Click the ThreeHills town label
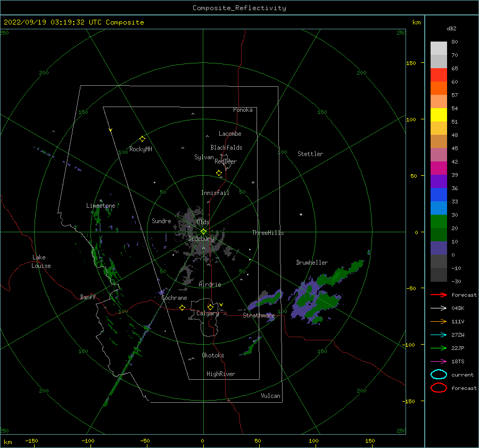This screenshot has width=479, height=448. 268,233
